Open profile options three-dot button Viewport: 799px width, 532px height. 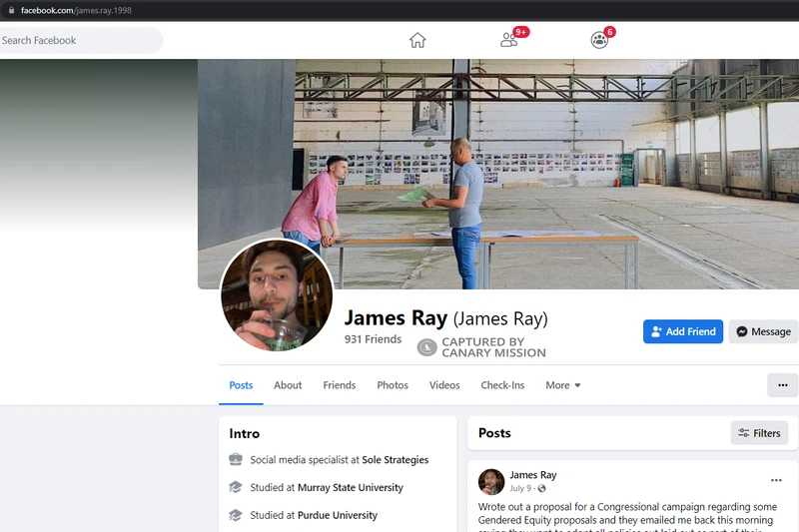pos(783,385)
